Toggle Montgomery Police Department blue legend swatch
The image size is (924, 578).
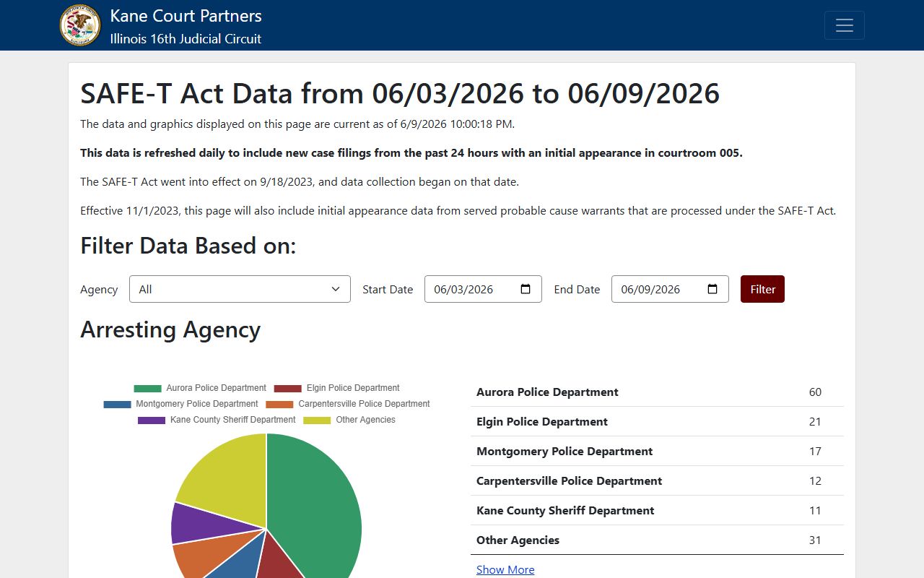[117, 404]
